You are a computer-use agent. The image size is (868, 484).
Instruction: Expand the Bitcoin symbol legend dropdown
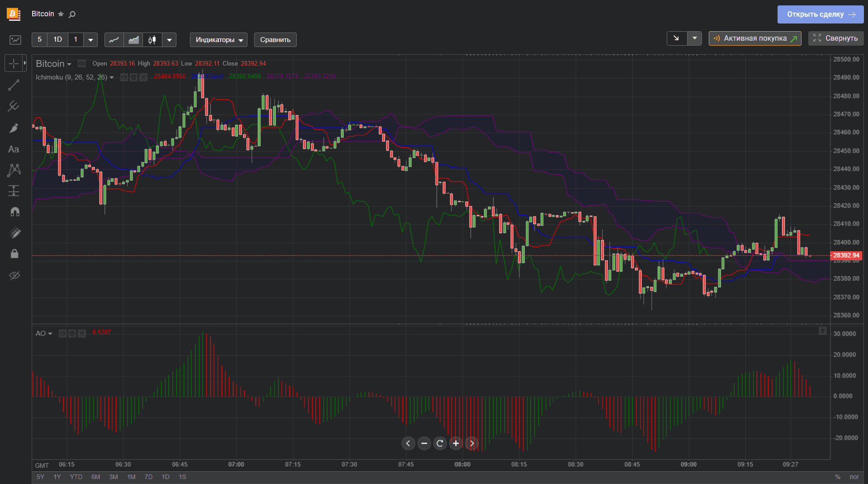pos(69,64)
